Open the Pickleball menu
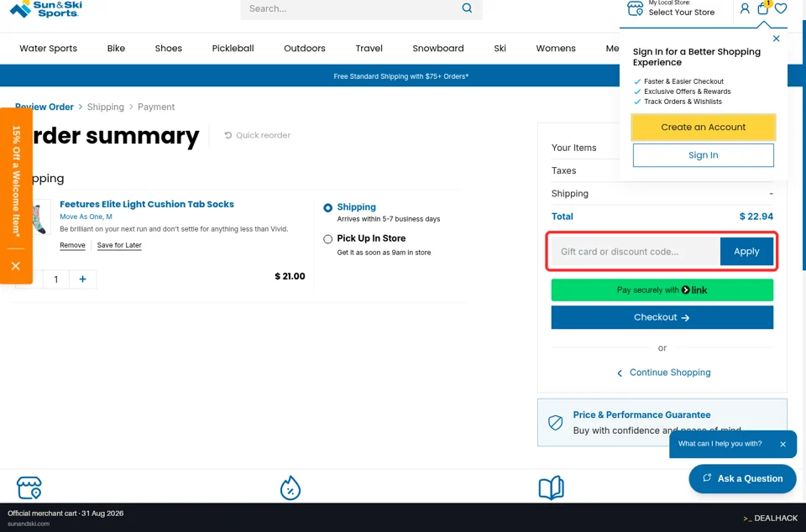 [x=233, y=49]
